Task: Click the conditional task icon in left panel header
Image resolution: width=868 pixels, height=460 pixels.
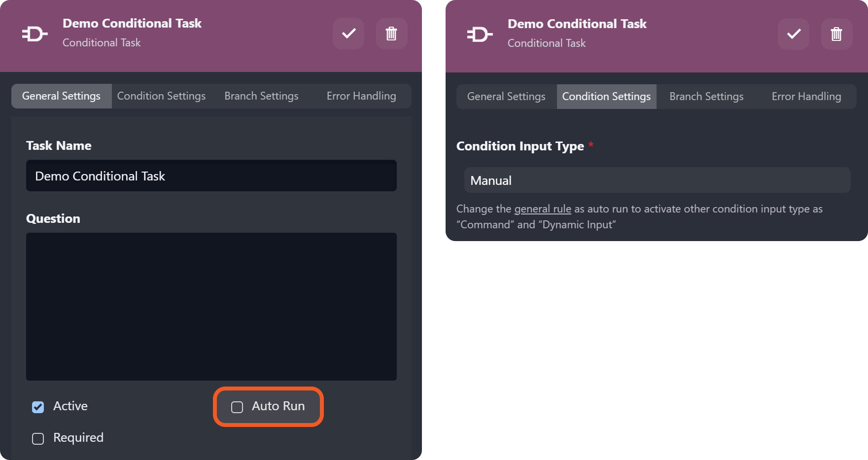Action: pyautogui.click(x=35, y=34)
